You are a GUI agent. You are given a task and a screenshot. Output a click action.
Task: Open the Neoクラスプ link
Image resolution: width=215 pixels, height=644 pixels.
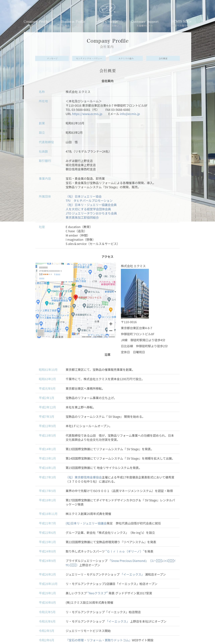(x=98, y=594)
